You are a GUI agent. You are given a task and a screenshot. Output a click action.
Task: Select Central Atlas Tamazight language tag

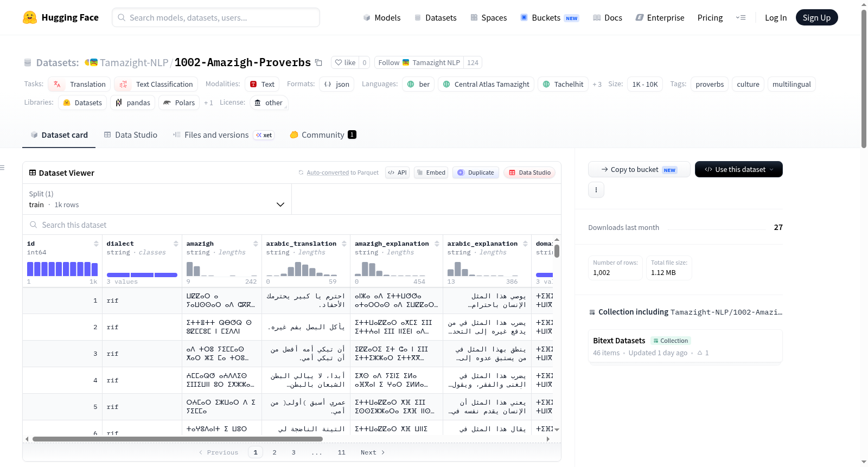486,84
